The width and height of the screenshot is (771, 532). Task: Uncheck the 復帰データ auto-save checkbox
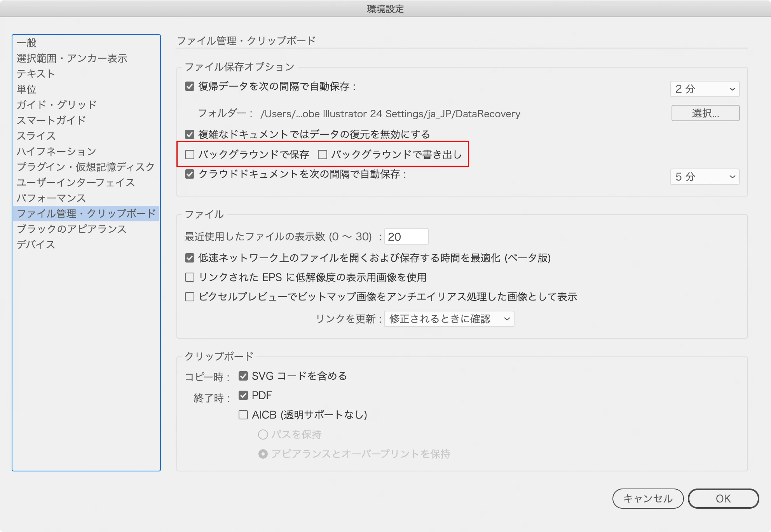click(190, 86)
